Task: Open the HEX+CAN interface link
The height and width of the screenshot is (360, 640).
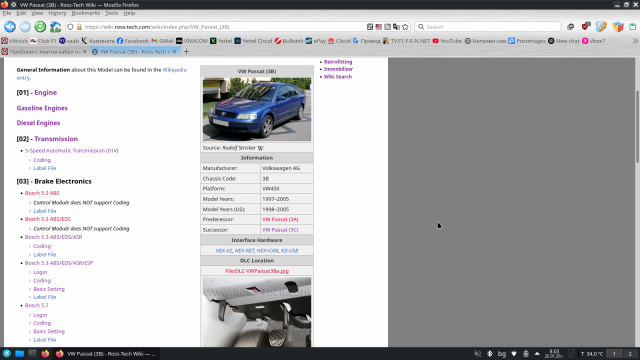Action: point(267,251)
